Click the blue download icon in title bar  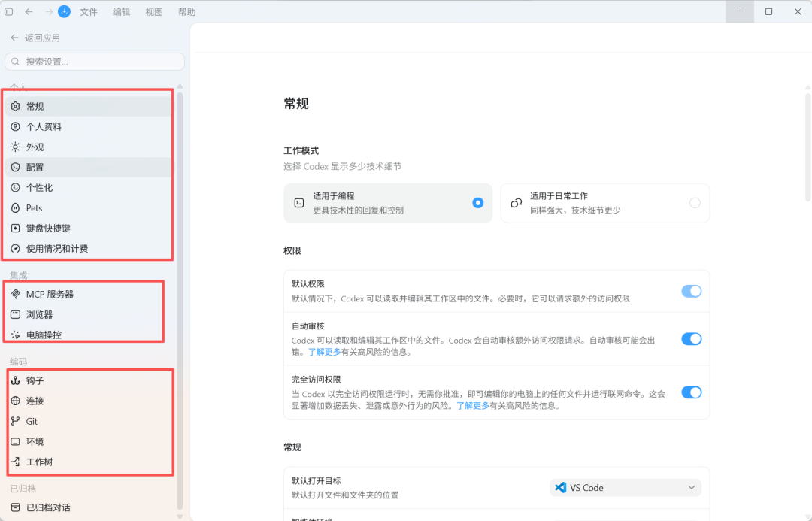coord(64,11)
